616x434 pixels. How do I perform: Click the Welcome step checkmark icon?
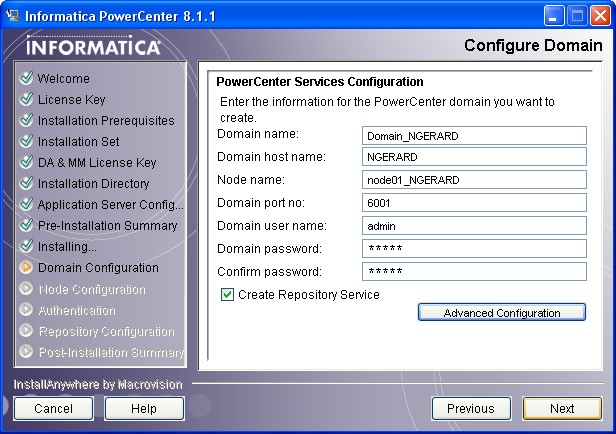point(26,78)
